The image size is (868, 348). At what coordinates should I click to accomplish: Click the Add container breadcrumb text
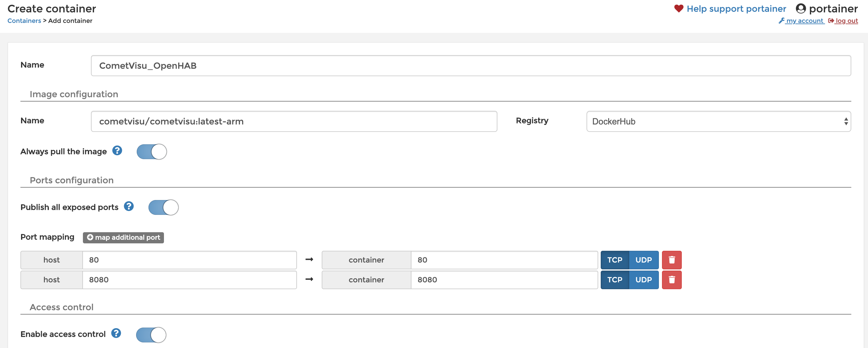[70, 20]
